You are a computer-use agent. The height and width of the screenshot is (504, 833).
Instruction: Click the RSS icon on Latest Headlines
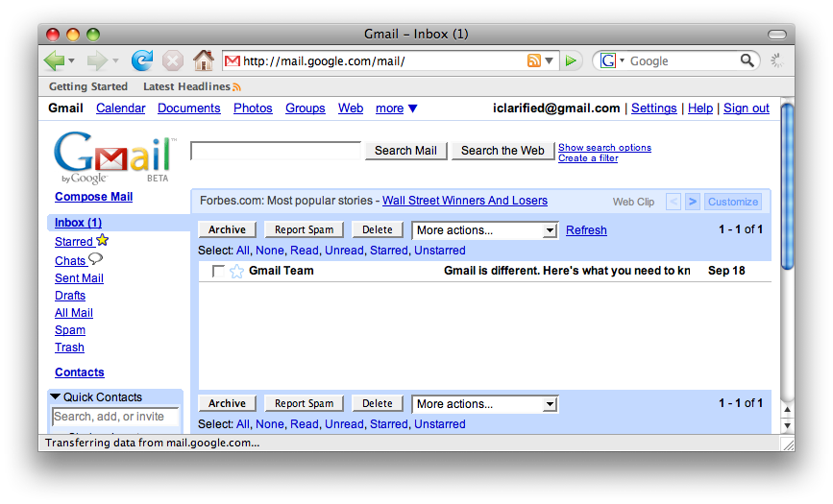point(236,87)
